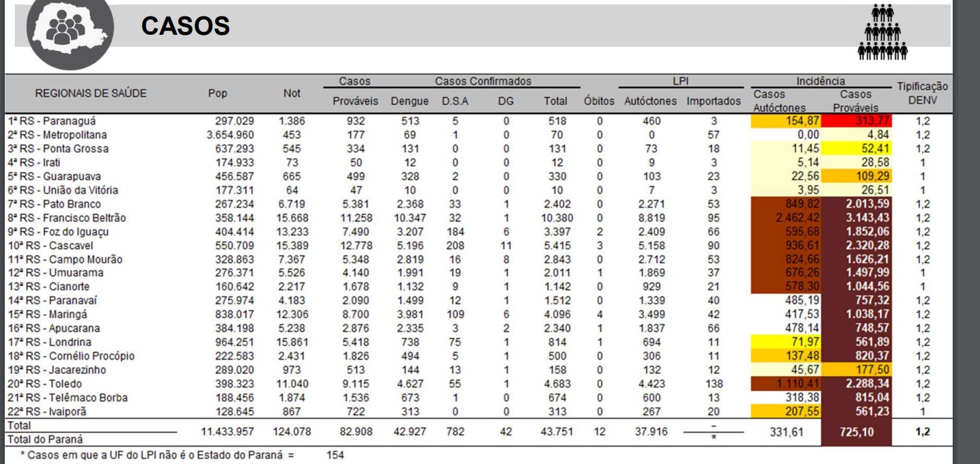
Task: Select the REGIONAIS DE SAÚDE column header
Action: (x=91, y=93)
